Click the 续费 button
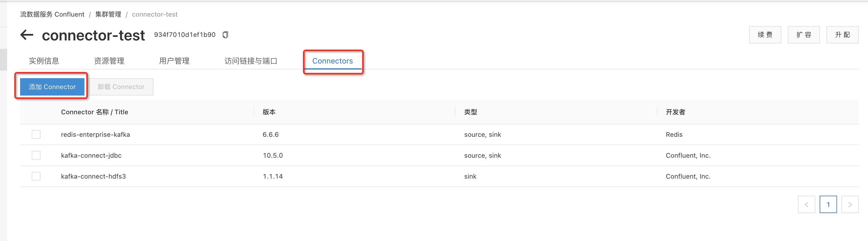 [765, 35]
